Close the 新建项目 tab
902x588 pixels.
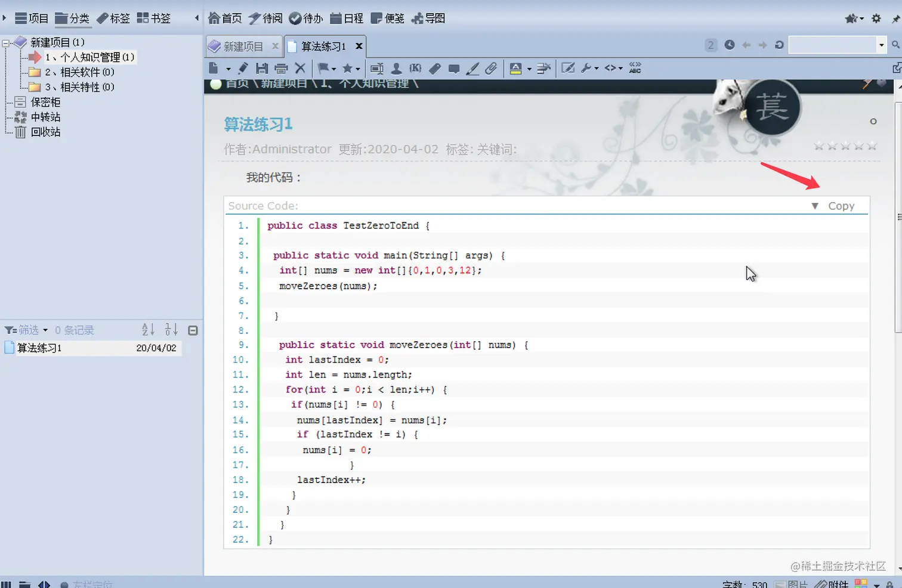pyautogui.click(x=275, y=46)
